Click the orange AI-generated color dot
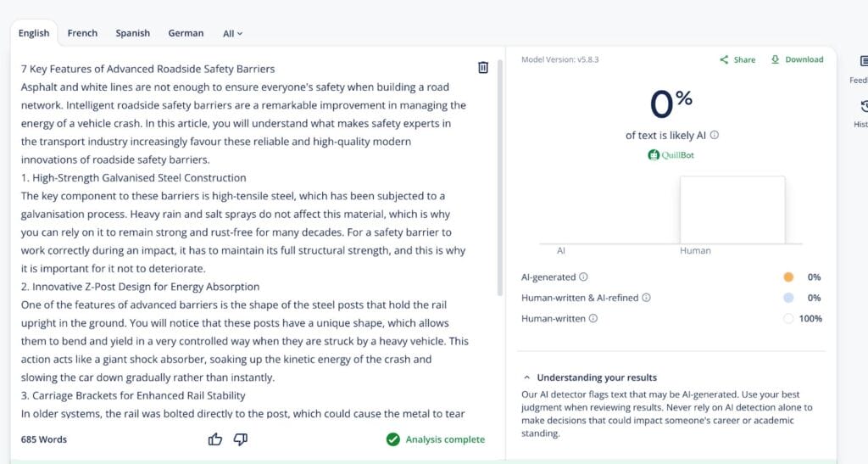This screenshot has width=868, height=464. (x=788, y=277)
